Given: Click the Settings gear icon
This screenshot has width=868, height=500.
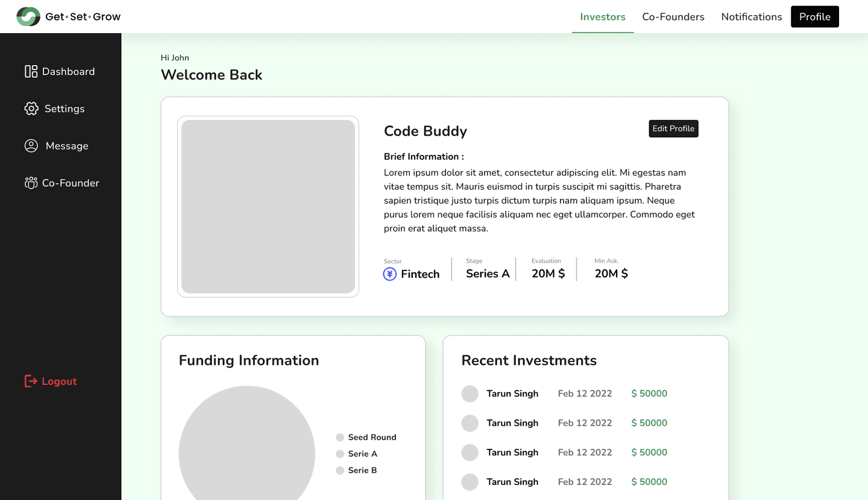Looking at the screenshot, I should click(x=31, y=108).
